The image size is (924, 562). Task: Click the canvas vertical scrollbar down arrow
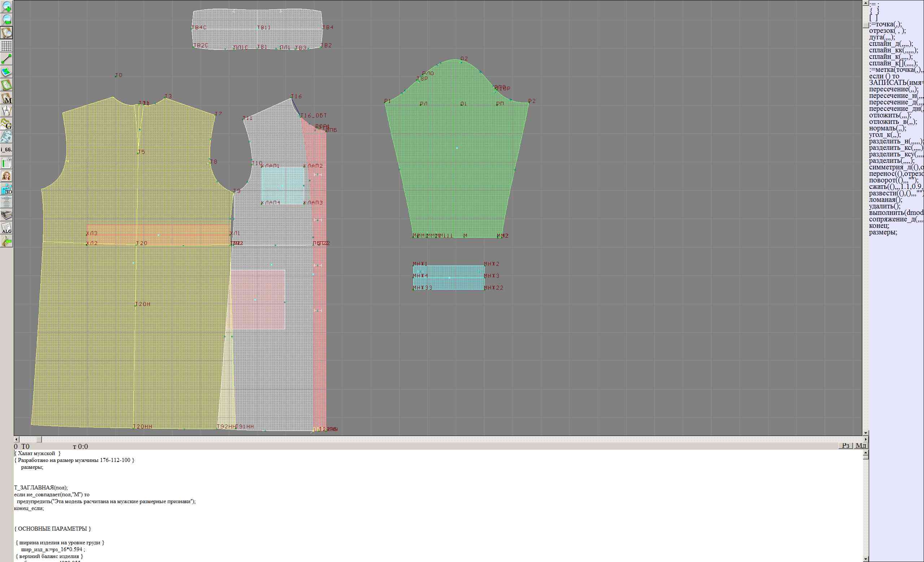pyautogui.click(x=866, y=433)
